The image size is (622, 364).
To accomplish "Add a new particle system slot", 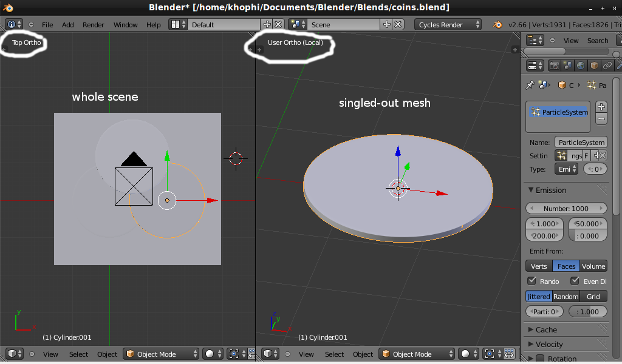I will pos(601,107).
